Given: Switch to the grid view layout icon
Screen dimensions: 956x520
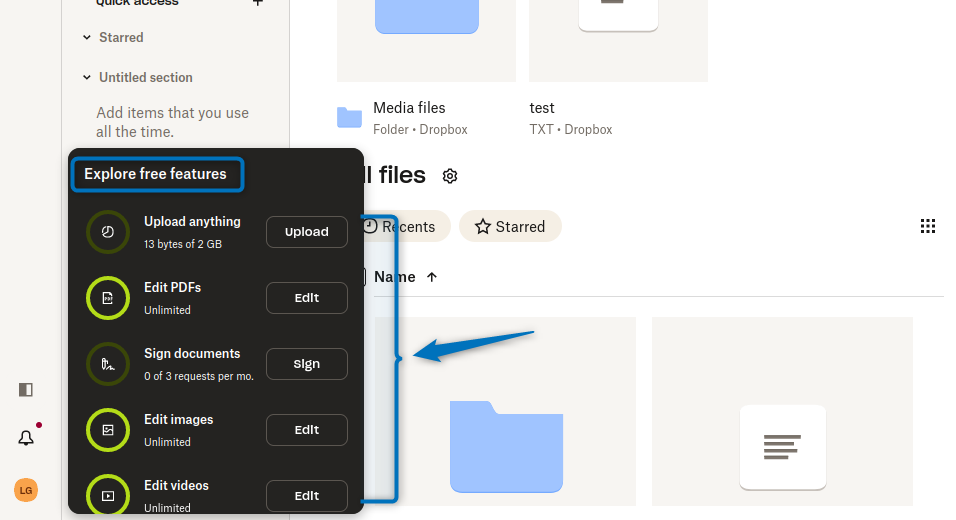Looking at the screenshot, I should (x=927, y=226).
